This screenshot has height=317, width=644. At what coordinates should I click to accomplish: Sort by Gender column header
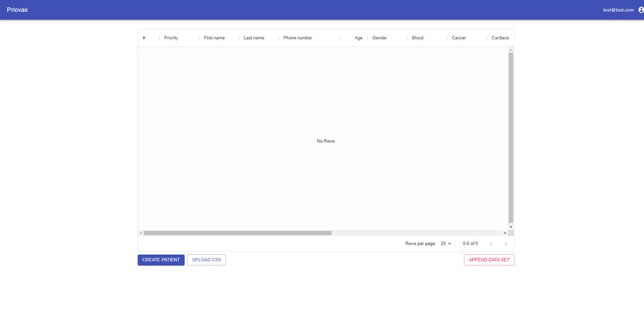(x=380, y=38)
